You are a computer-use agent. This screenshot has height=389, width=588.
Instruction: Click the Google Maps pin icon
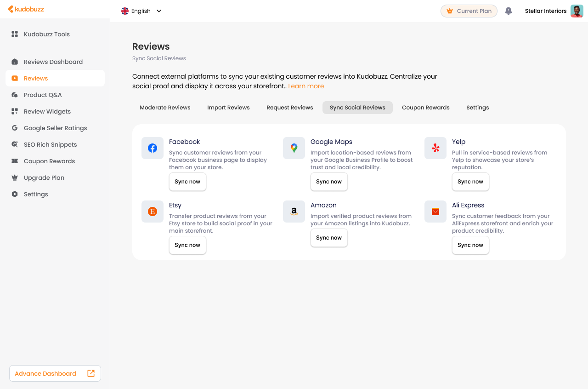pos(294,148)
